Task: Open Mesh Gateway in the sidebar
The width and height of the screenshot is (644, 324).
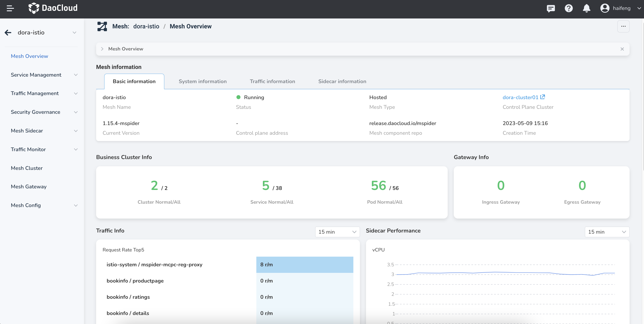Action: [x=29, y=187]
